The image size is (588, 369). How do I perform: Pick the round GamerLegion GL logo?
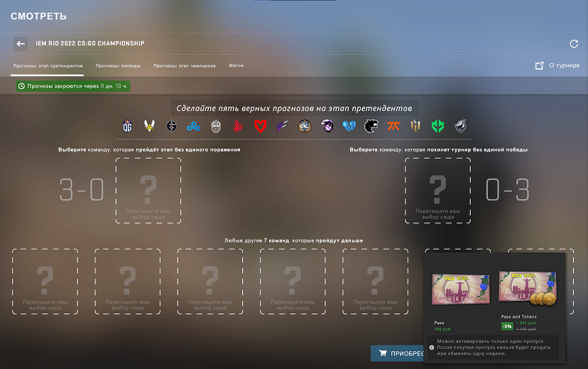pos(305,126)
